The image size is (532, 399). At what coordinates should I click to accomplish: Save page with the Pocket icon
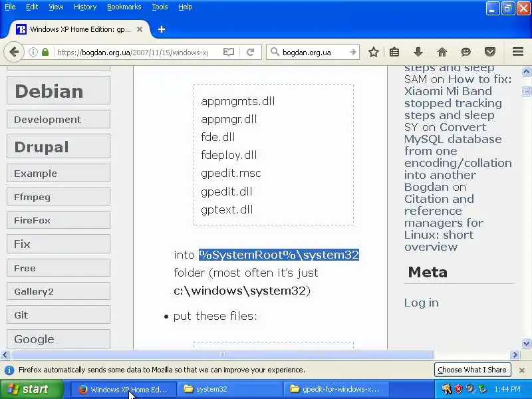coord(490,53)
